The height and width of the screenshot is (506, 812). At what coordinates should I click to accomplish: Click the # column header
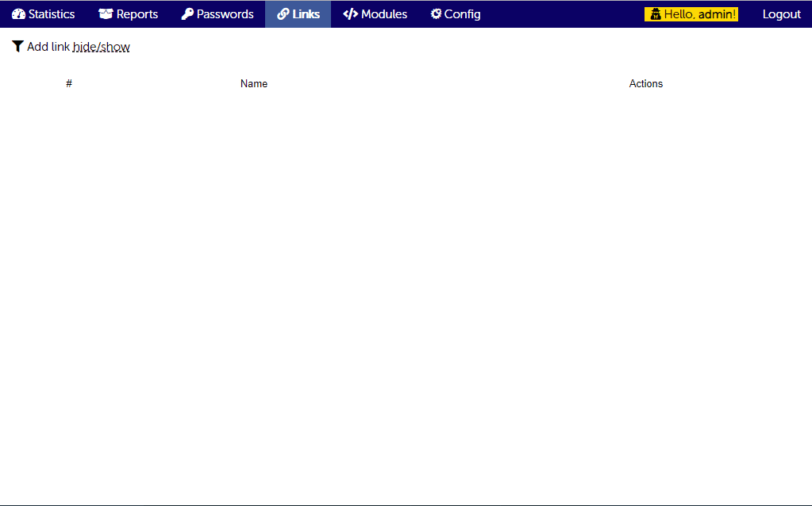pos(69,83)
